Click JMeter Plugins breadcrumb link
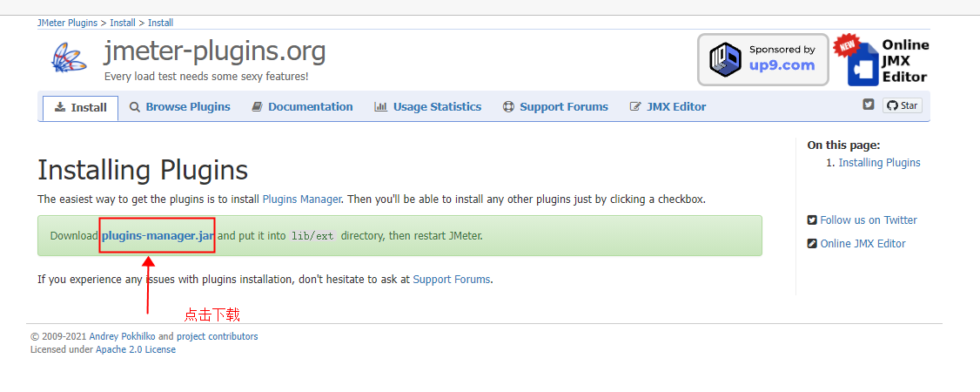 point(68,23)
